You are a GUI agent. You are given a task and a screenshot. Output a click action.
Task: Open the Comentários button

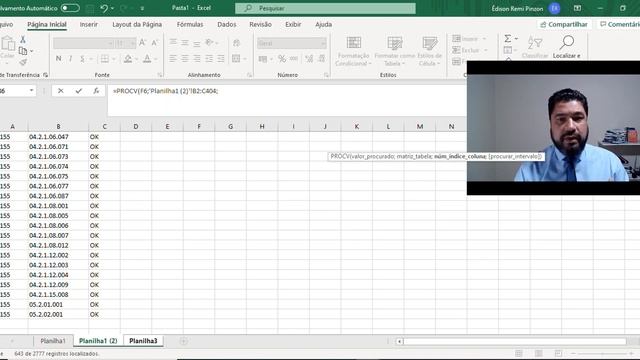(x=620, y=24)
